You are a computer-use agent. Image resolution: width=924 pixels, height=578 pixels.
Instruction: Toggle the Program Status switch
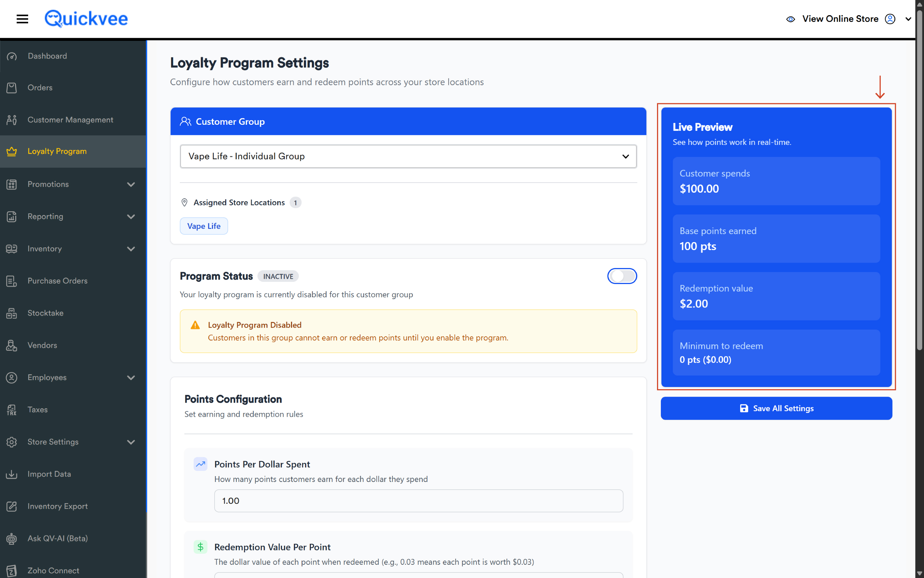[x=622, y=276]
